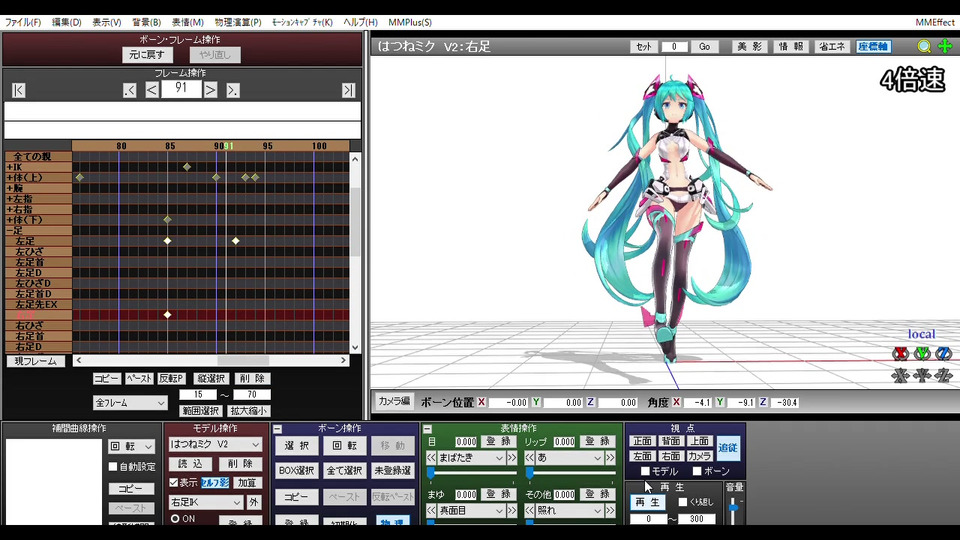Open the はつねミク V2 model dropdown
The width and height of the screenshot is (960, 540).
pos(215,444)
